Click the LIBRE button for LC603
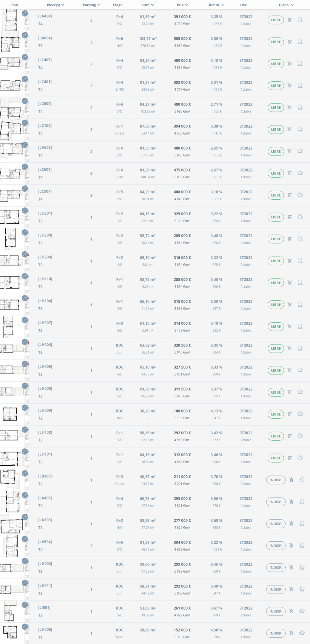The width and height of the screenshot is (310, 644). pos(276,108)
